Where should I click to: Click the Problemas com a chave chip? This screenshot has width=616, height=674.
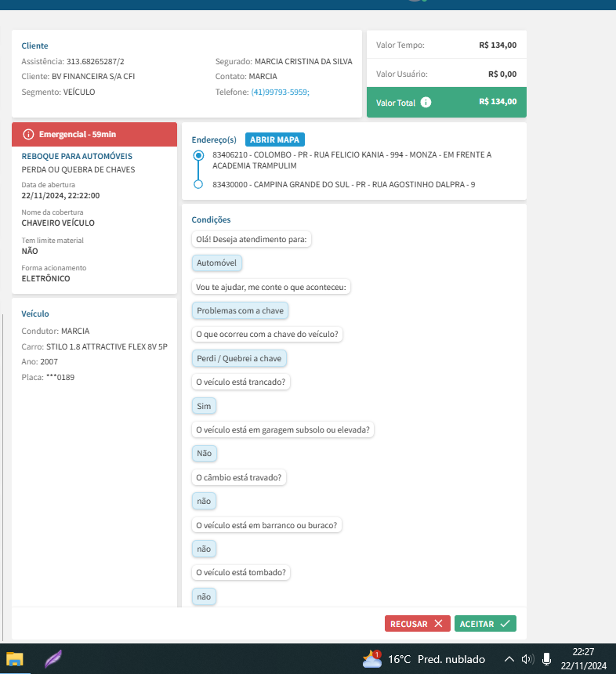point(240,310)
